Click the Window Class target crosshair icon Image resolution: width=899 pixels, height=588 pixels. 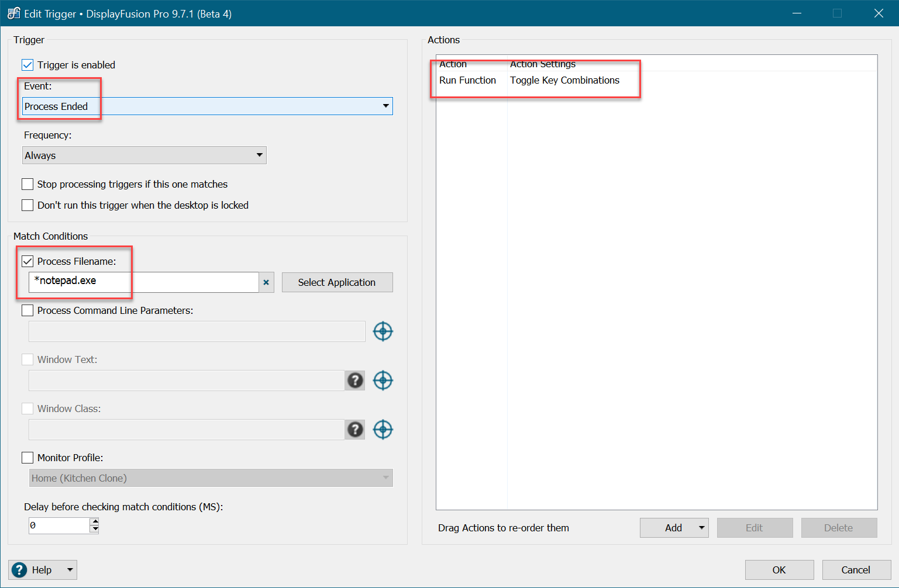383,430
